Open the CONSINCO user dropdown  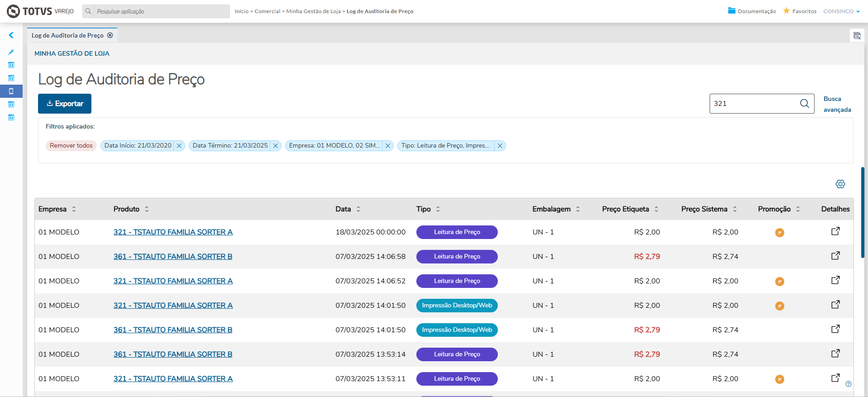click(x=841, y=11)
